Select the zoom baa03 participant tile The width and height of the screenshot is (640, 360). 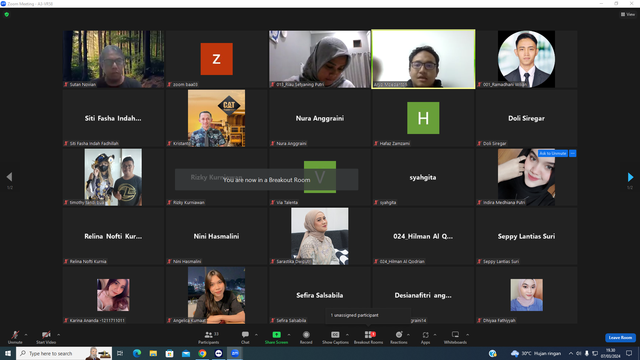pos(217,59)
